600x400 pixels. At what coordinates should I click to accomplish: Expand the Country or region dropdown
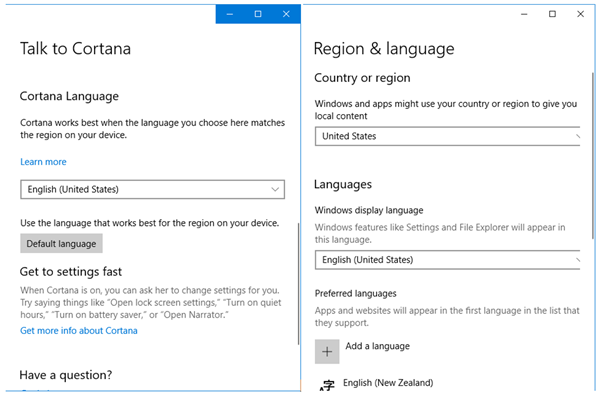(447, 136)
